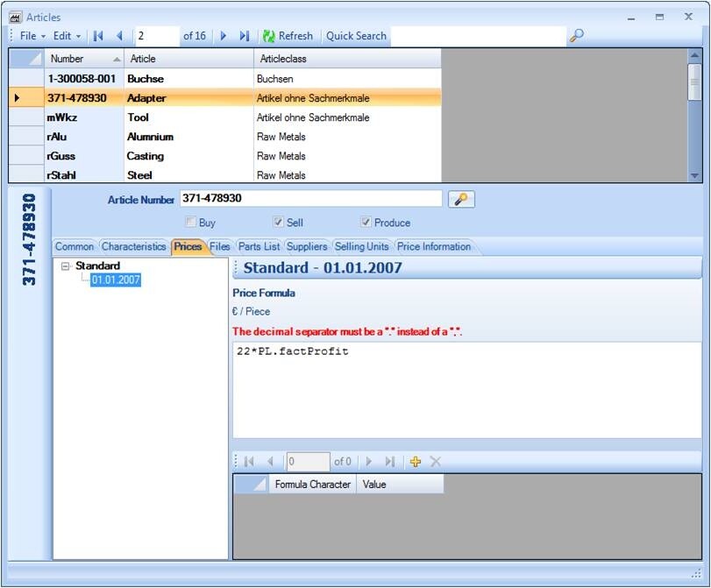The image size is (711, 588).
Task: Click the row selector for mWkz
Action: point(27,117)
